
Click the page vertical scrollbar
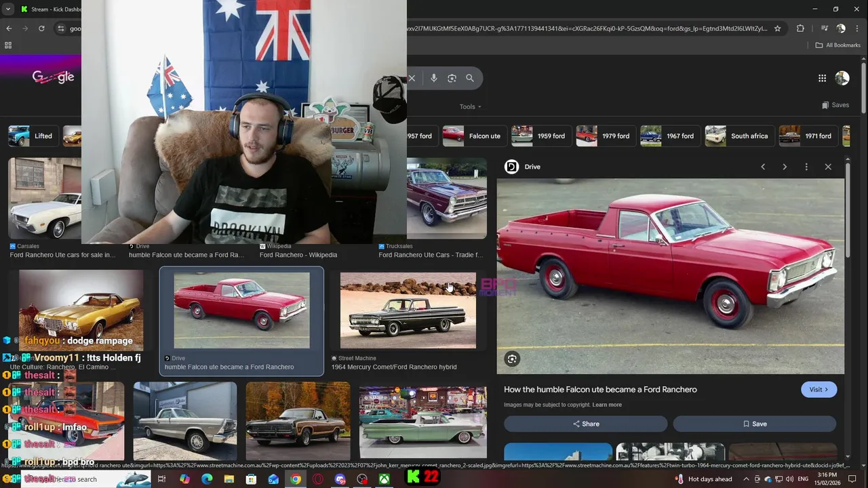pos(863,88)
